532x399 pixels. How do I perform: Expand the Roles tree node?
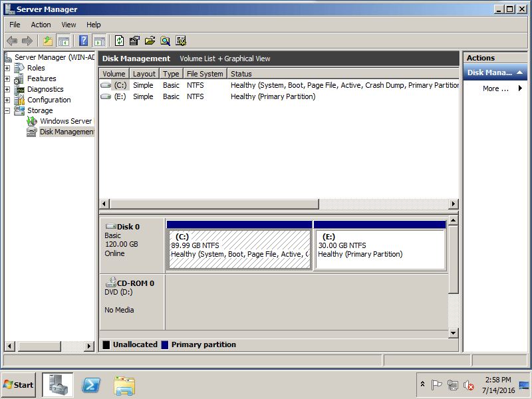[x=7, y=68]
